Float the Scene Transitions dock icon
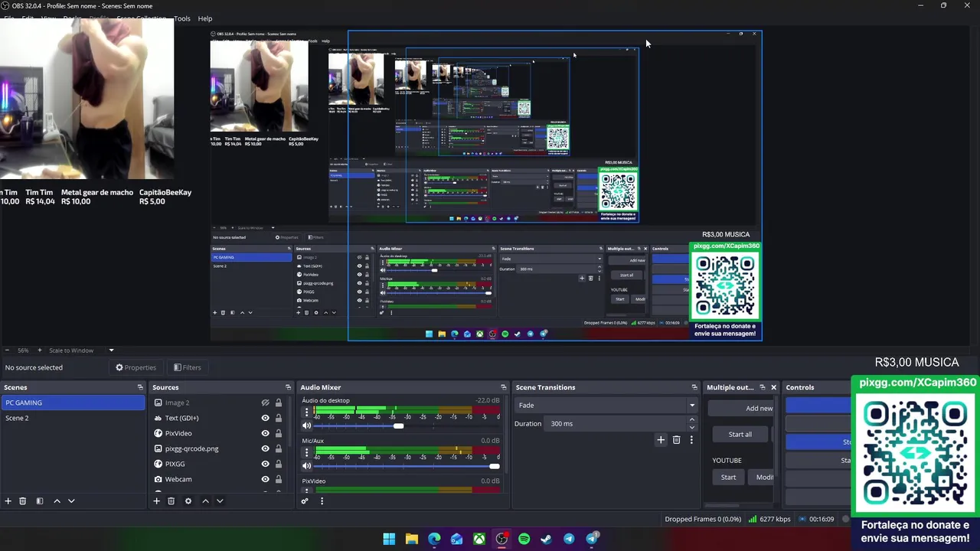 694,387
